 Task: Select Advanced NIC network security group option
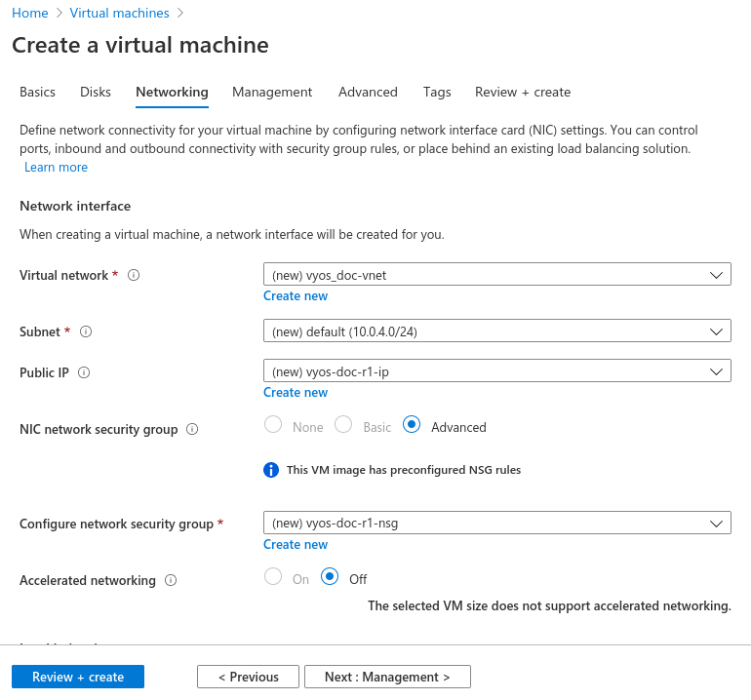(x=412, y=426)
